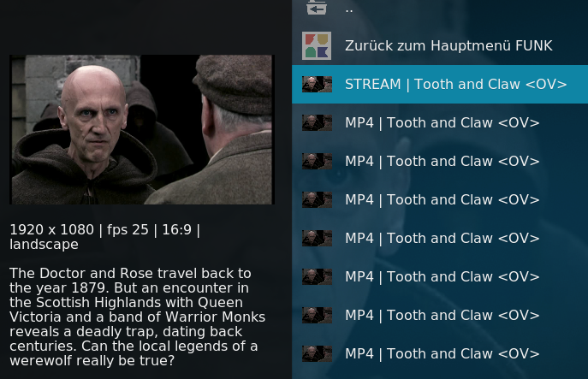The height and width of the screenshot is (379, 588).
Task: Open fourth "MP4 | Tooth and Claw" label
Action: pyautogui.click(x=442, y=239)
